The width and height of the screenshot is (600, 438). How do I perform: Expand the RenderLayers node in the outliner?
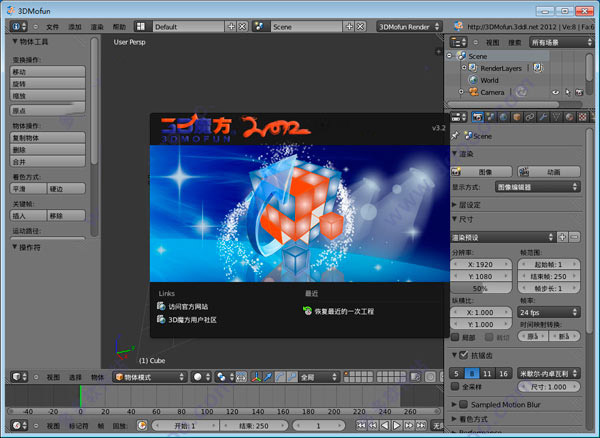click(x=464, y=68)
